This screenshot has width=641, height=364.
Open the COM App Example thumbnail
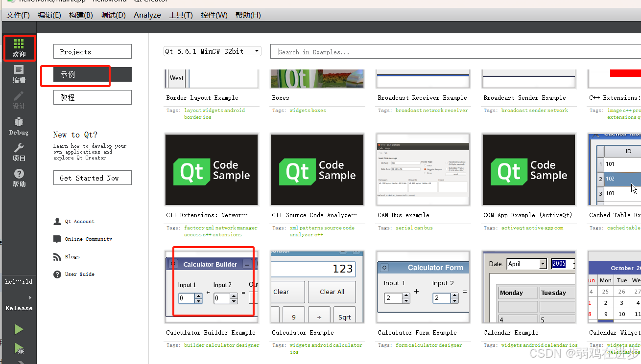coord(529,169)
